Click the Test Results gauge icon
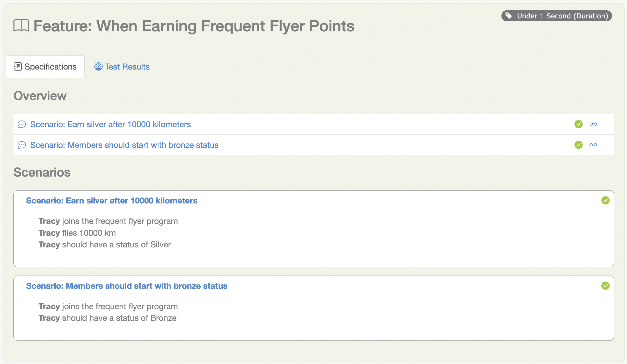This screenshot has height=364, width=627. 98,67
